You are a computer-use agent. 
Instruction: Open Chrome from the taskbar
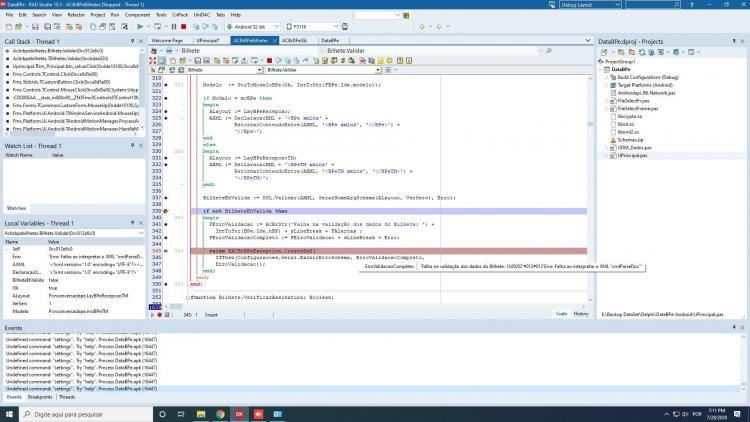coord(220,414)
